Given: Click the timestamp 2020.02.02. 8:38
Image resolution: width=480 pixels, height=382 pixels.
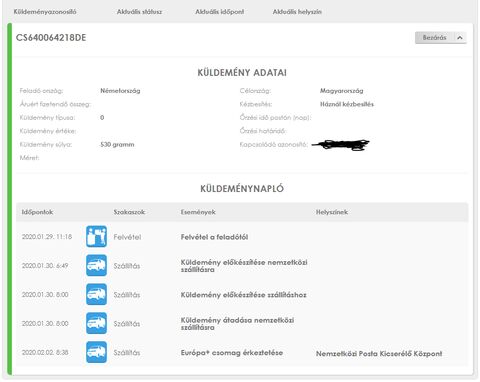Looking at the screenshot, I should 45,352.
